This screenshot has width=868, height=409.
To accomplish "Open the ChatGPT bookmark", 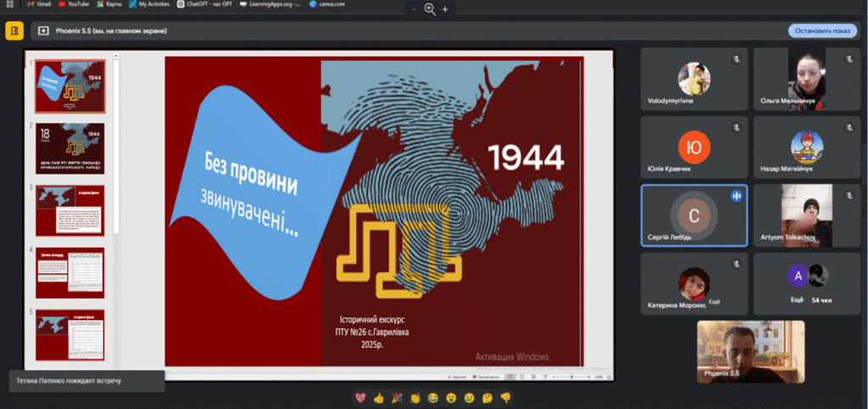I will (204, 4).
